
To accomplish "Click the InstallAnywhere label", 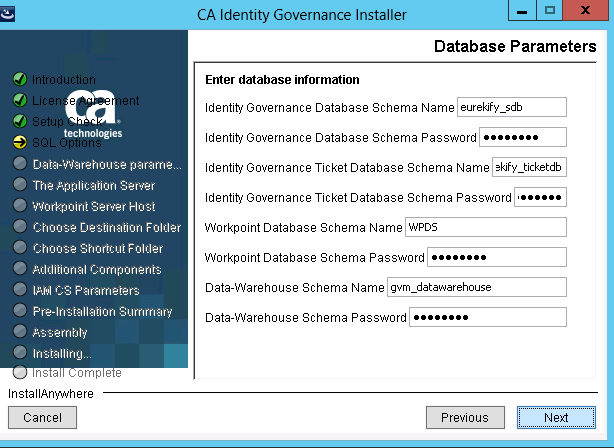I will (51, 394).
